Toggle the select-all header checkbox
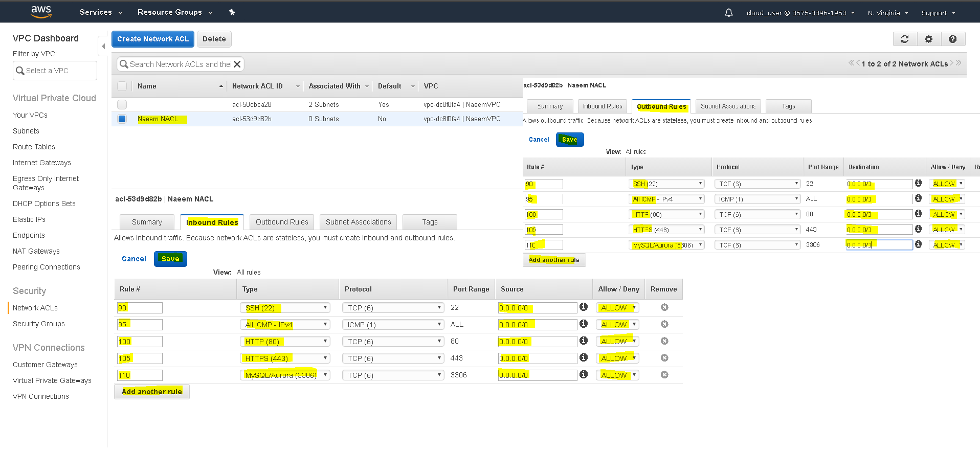Image resolution: width=980 pixels, height=451 pixels. pos(122,86)
